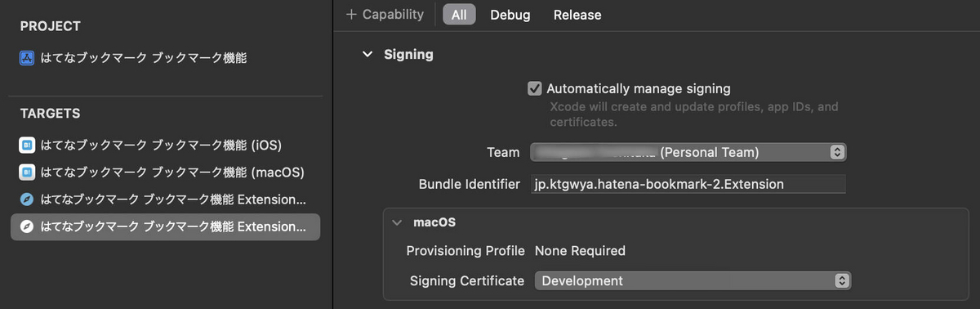Switch to the Release tab
This screenshot has width=980, height=309.
[x=577, y=15]
